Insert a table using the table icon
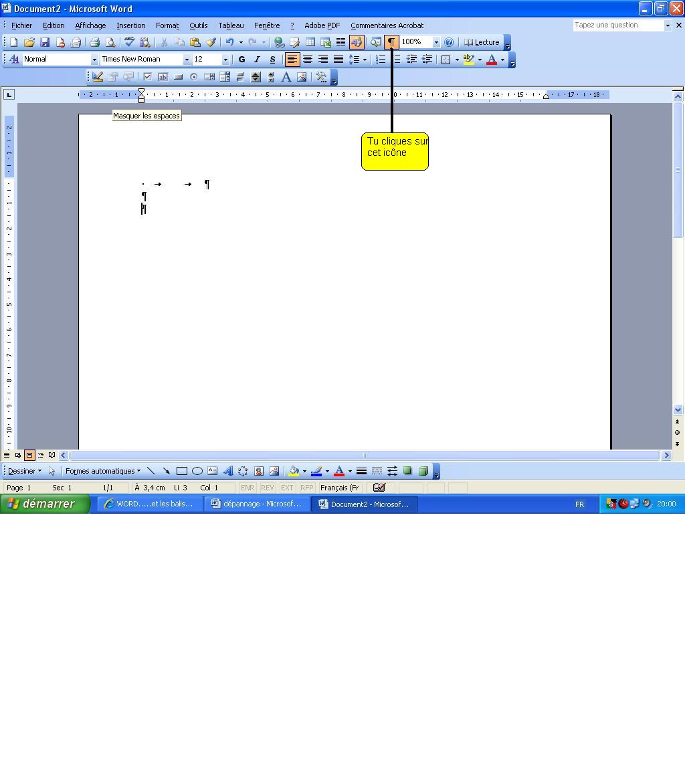The image size is (685, 784). 310,42
